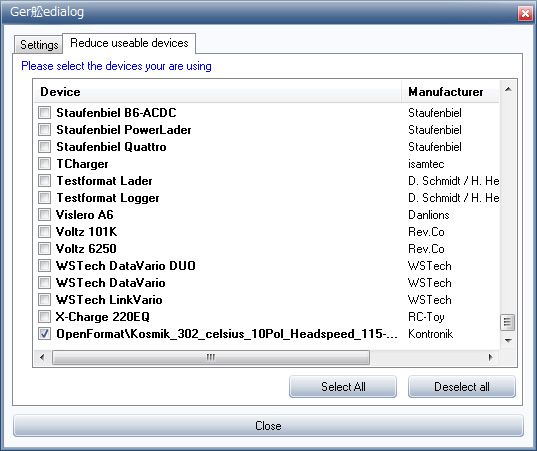The height and width of the screenshot is (451, 537).
Task: Click the RC-Toy manufacturer cell
Action: point(426,317)
